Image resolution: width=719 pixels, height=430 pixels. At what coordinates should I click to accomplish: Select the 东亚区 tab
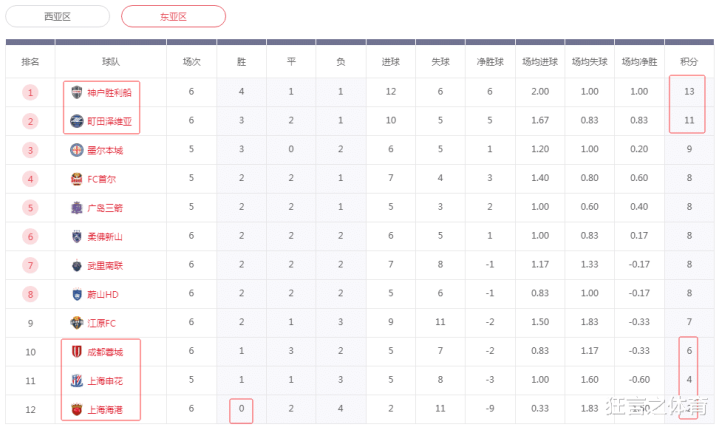click(173, 17)
